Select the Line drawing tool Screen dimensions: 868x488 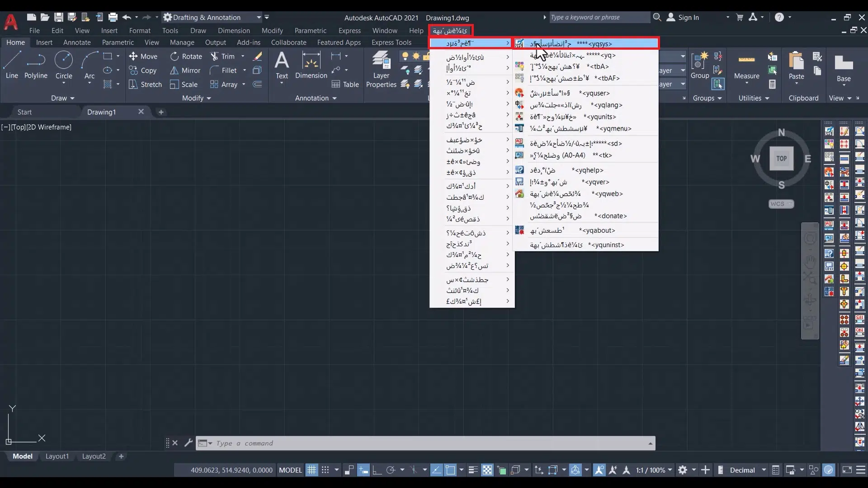12,65
